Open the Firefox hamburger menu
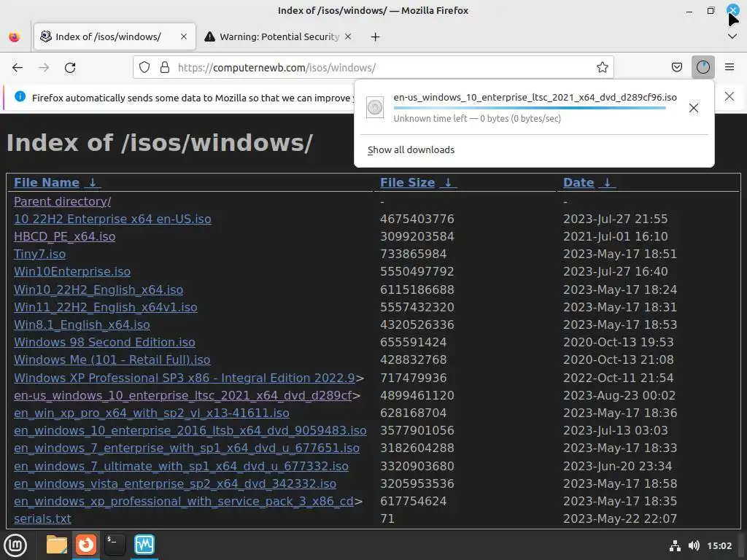 tap(729, 68)
